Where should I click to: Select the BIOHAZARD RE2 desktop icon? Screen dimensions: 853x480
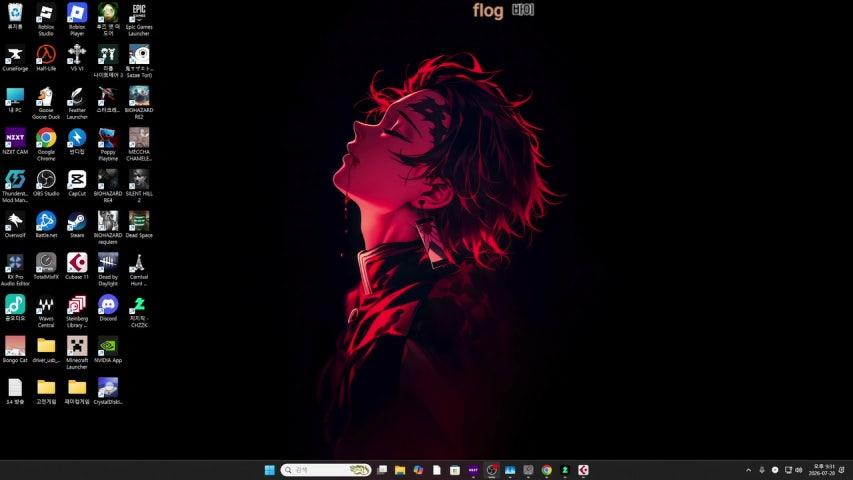139,103
